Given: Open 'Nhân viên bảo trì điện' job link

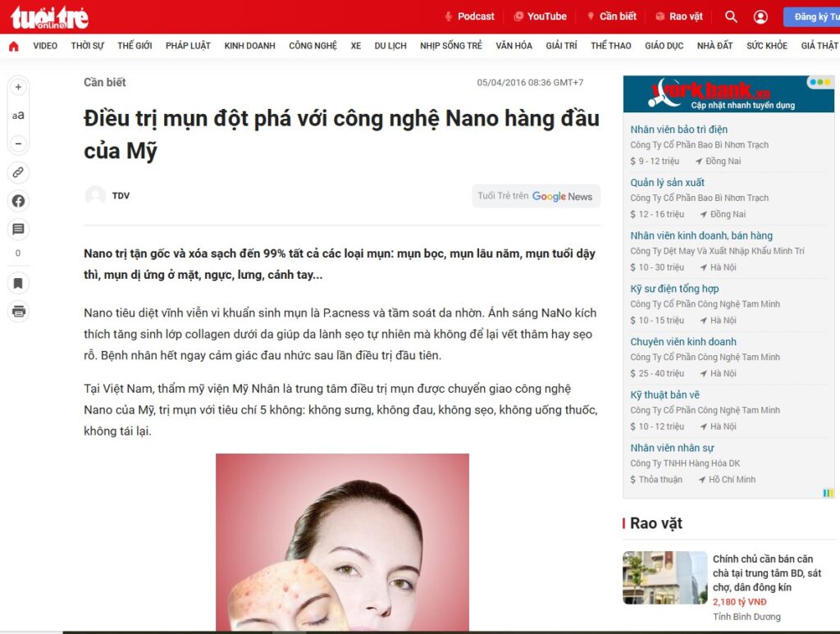Looking at the screenshot, I should pos(678,130).
